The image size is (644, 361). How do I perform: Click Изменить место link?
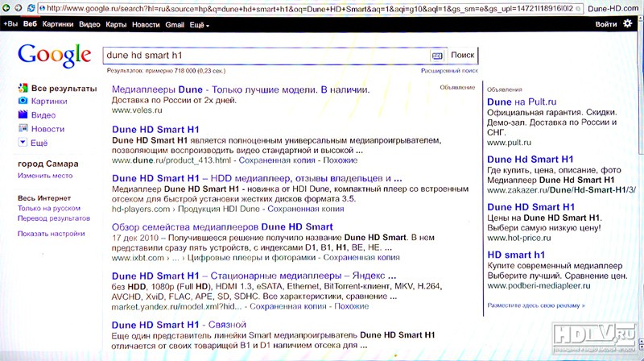45,176
